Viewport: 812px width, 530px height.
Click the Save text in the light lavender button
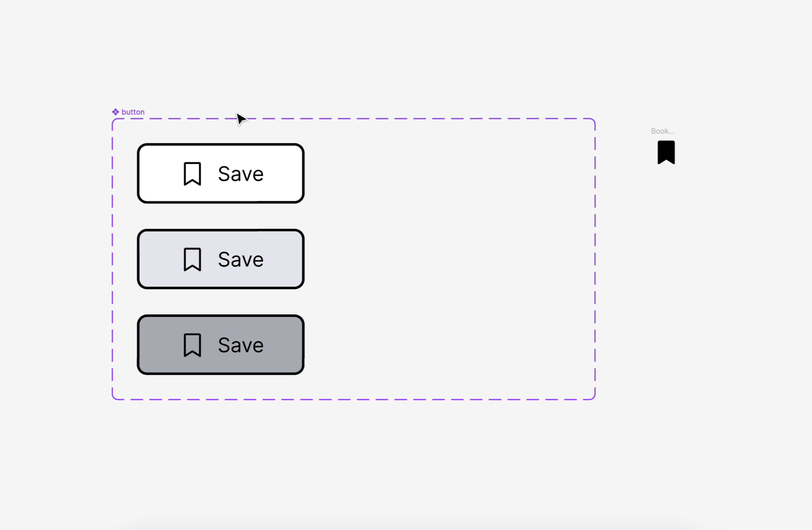tap(241, 259)
